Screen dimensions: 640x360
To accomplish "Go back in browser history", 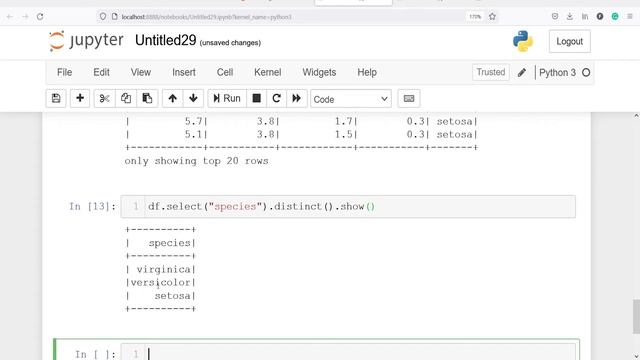I will 10,17.
